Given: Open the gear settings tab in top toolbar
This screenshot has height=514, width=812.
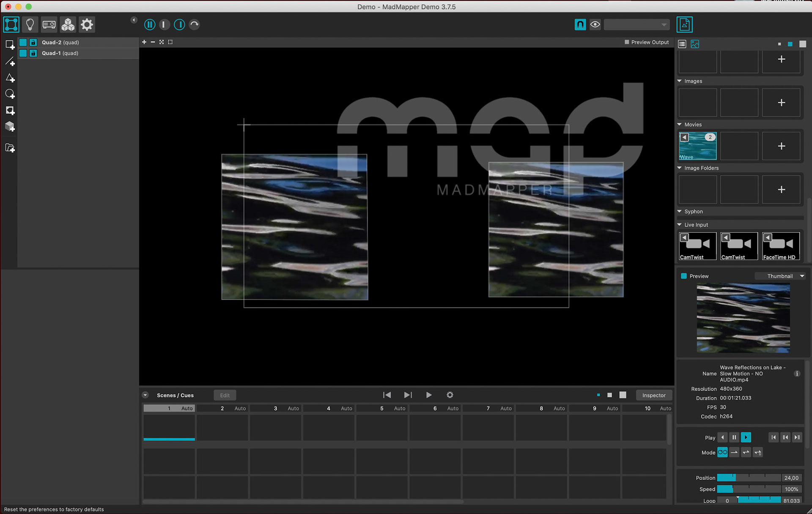Looking at the screenshot, I should 87,25.
